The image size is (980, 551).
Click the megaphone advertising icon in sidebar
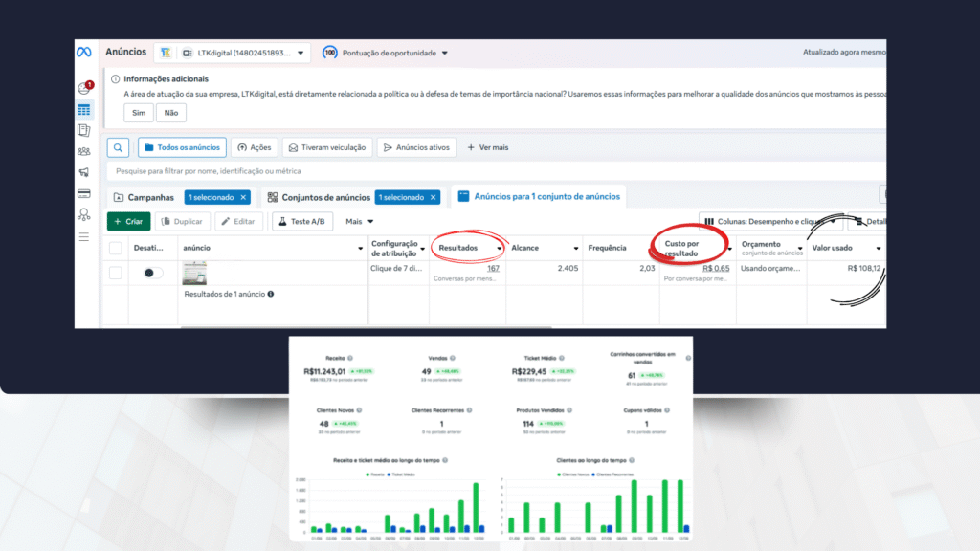tap(84, 172)
